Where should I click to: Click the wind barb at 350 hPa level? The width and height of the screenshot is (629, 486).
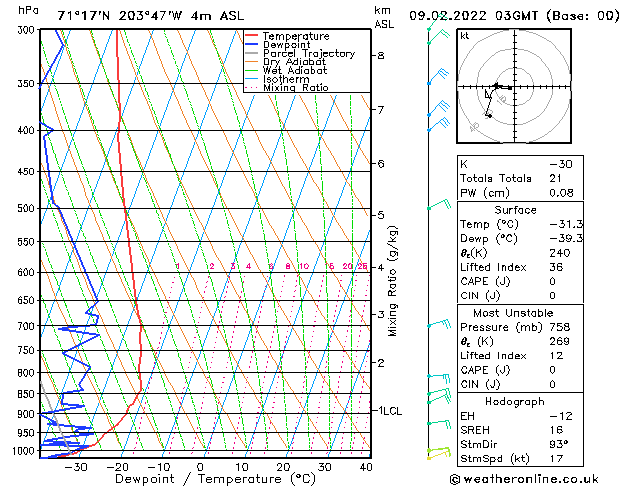[438, 77]
